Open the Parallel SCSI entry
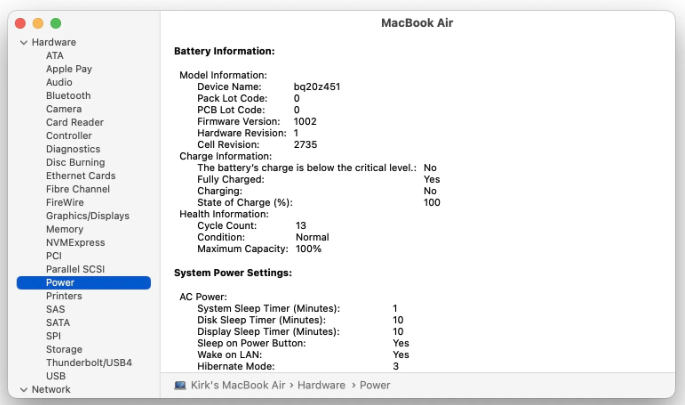The height and width of the screenshot is (405, 685). (75, 269)
